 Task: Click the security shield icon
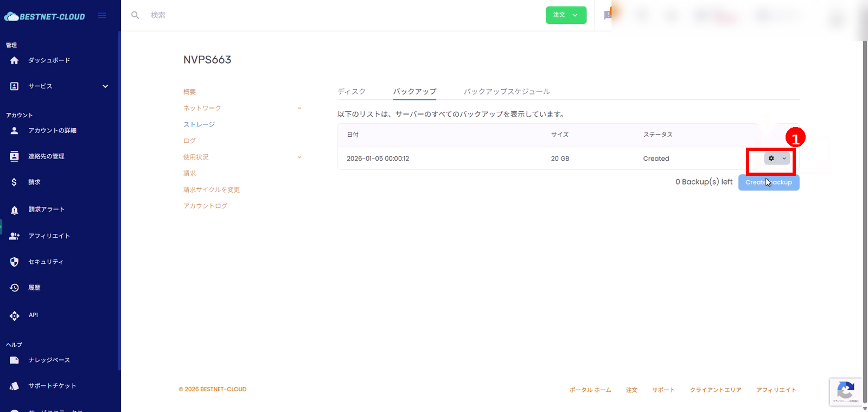(x=15, y=262)
